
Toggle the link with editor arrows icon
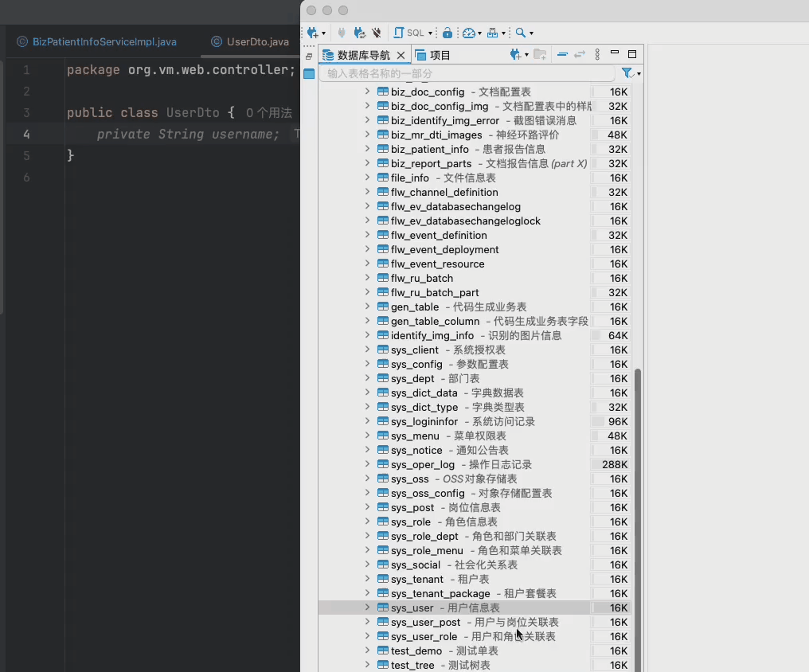point(580,54)
